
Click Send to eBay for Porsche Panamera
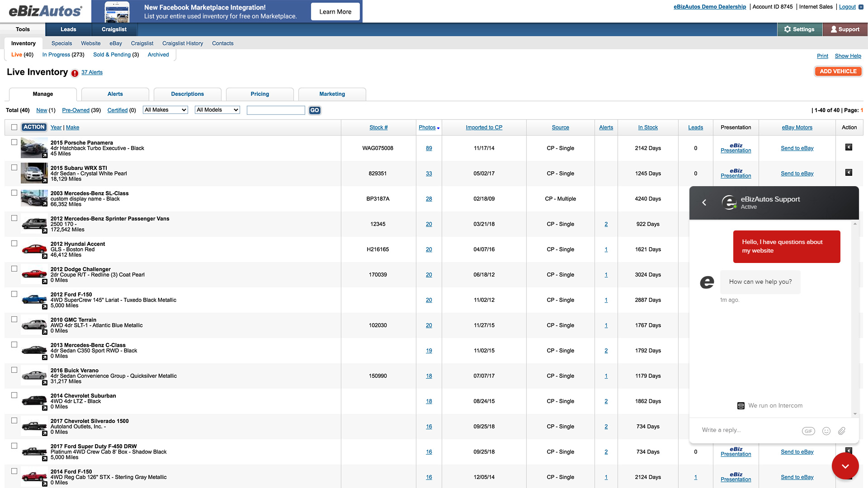pyautogui.click(x=797, y=148)
